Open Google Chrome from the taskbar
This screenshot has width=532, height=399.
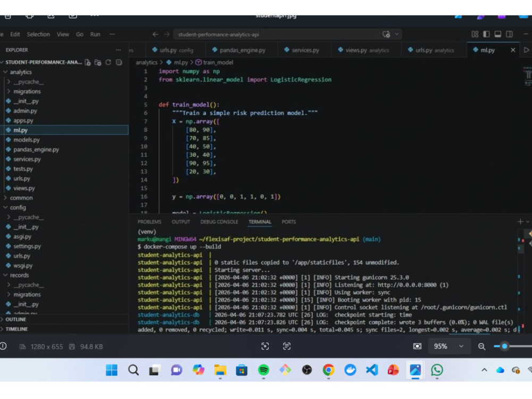tap(328, 370)
